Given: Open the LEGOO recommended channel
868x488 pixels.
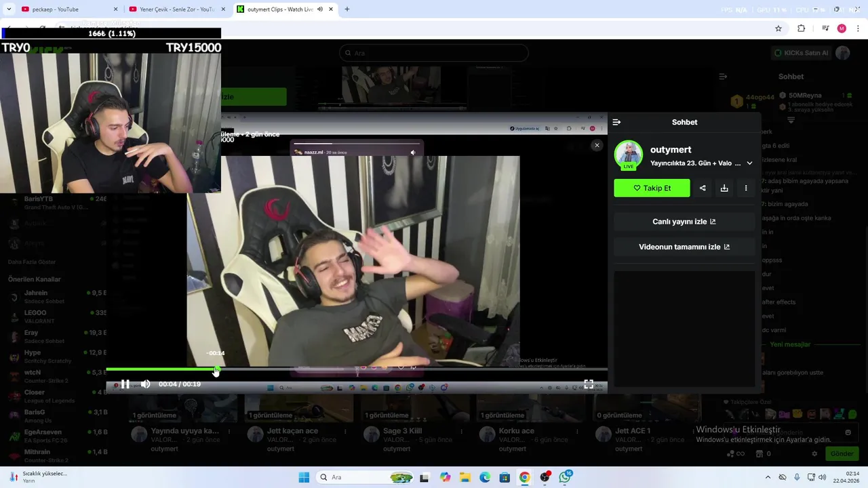Looking at the screenshot, I should coord(57,317).
